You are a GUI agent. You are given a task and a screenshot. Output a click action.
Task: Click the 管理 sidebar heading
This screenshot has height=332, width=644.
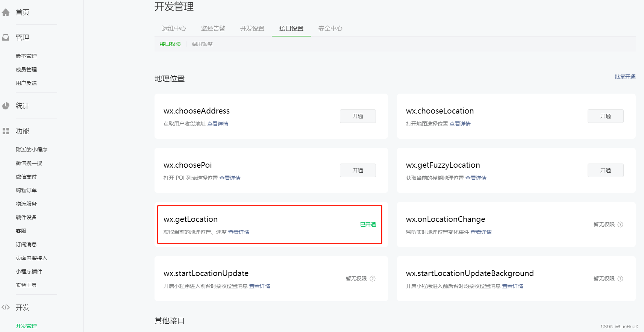coord(23,38)
